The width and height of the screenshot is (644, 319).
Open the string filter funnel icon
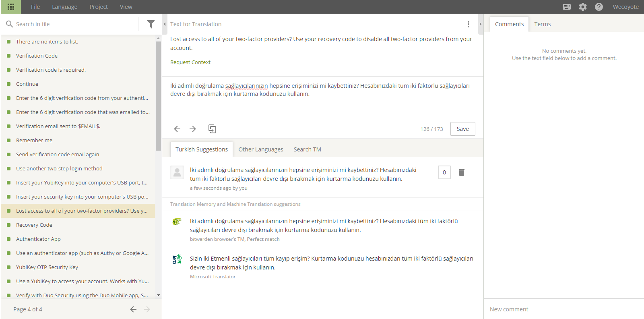click(x=151, y=24)
